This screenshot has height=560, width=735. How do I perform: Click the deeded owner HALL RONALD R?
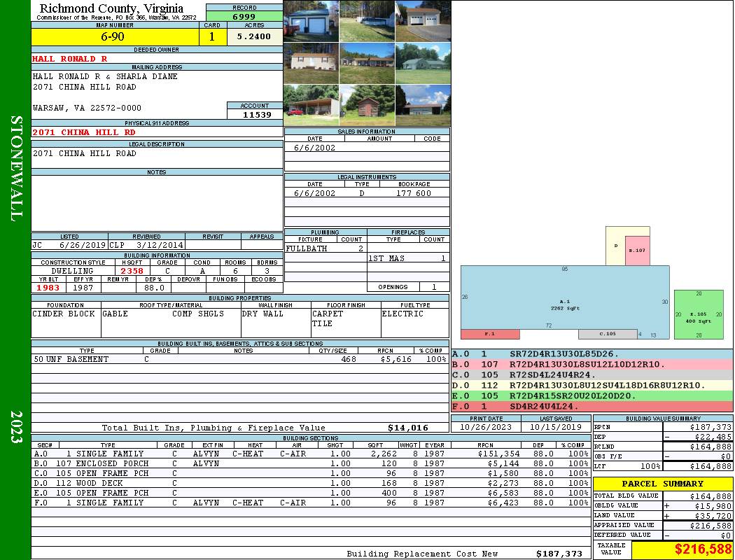point(70,59)
